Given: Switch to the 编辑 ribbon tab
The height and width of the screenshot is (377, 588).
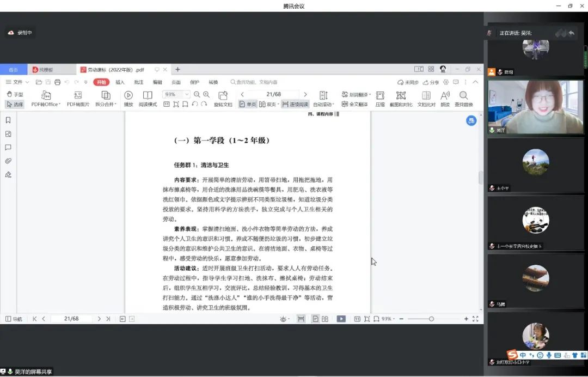Looking at the screenshot, I should click(x=157, y=82).
